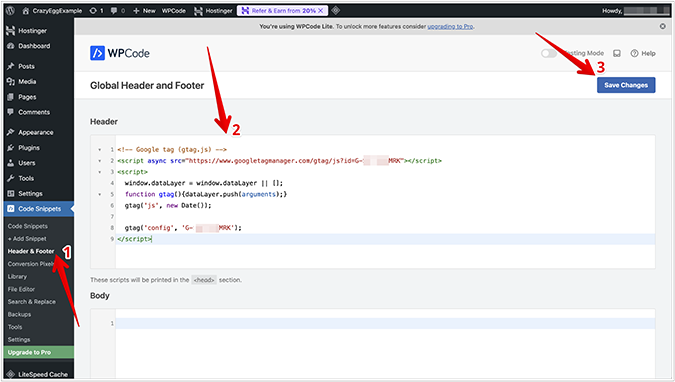Viewport: 675px width, 382px height.
Task: Open the Backups submenu item
Action: tap(19, 314)
